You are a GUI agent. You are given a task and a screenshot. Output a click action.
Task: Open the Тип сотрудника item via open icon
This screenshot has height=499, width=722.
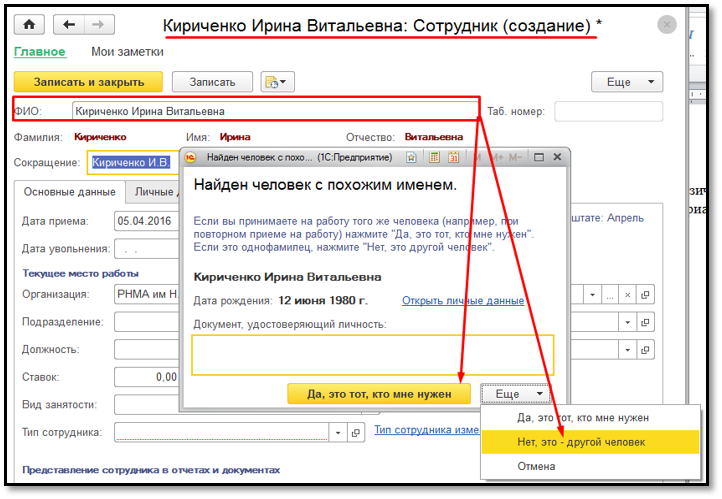click(x=355, y=433)
